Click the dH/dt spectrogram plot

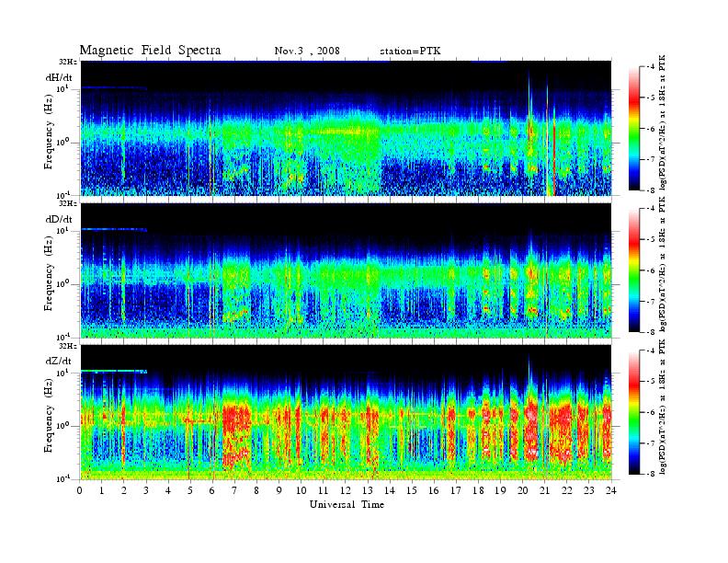coord(347,128)
